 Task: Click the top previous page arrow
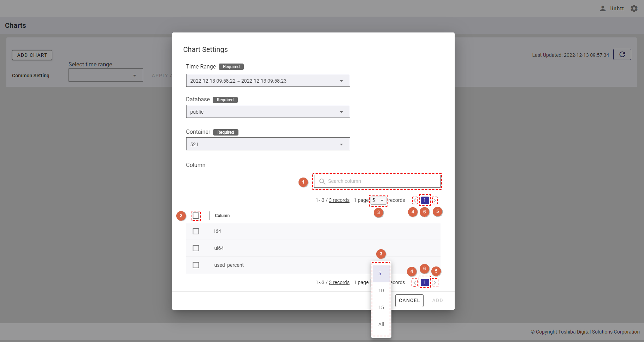415,200
